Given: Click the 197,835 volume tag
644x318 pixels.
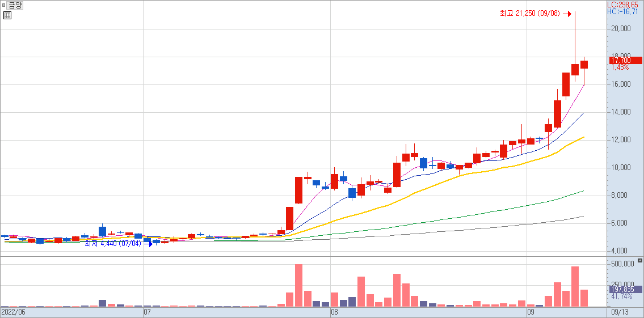Looking at the screenshot, I should pos(625,289).
